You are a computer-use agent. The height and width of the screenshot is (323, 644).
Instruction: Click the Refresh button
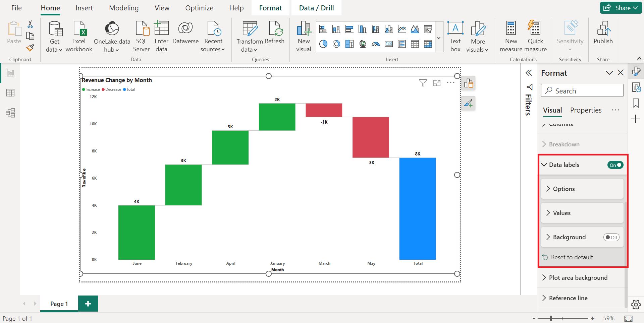click(x=274, y=33)
